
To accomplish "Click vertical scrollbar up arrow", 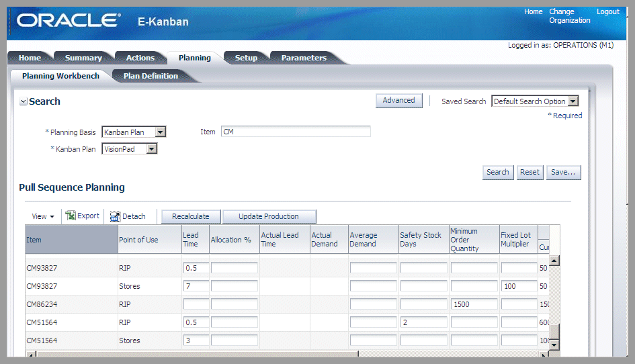I will (554, 261).
